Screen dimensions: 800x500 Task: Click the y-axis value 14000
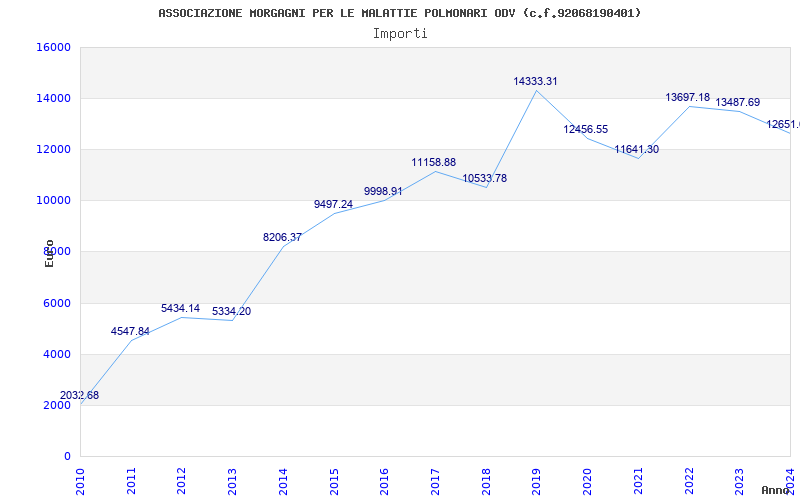pos(53,98)
